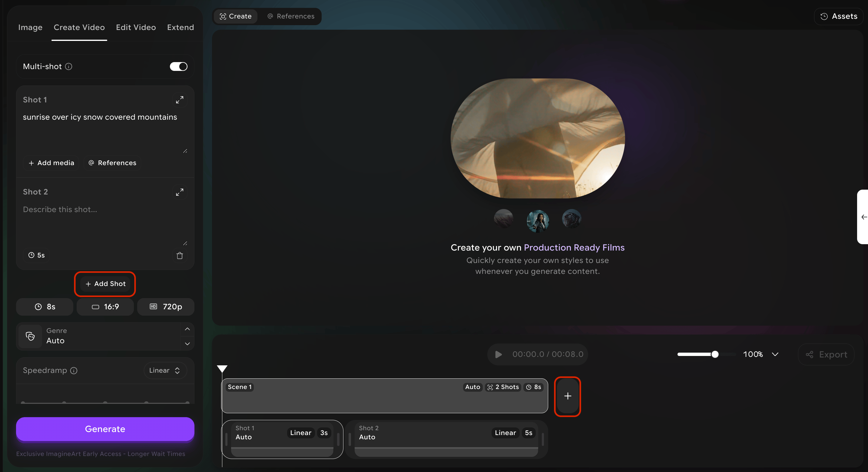
Task: Grab the left handle of timeline Shot 1
Action: 227,439
